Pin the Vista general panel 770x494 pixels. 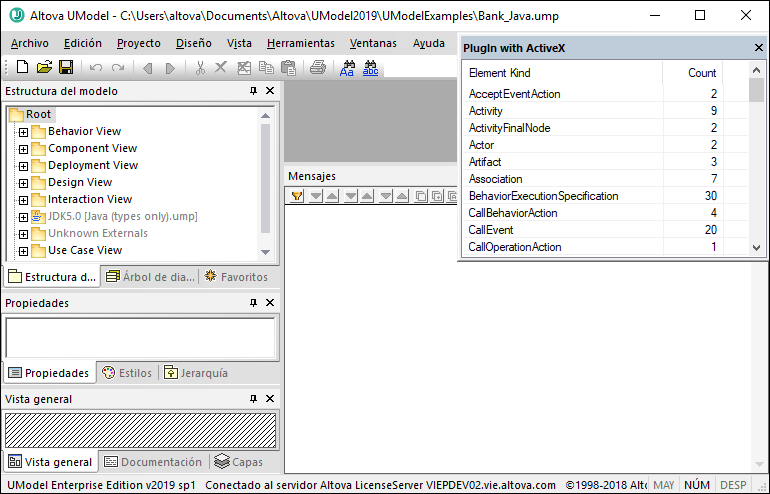pyautogui.click(x=253, y=399)
